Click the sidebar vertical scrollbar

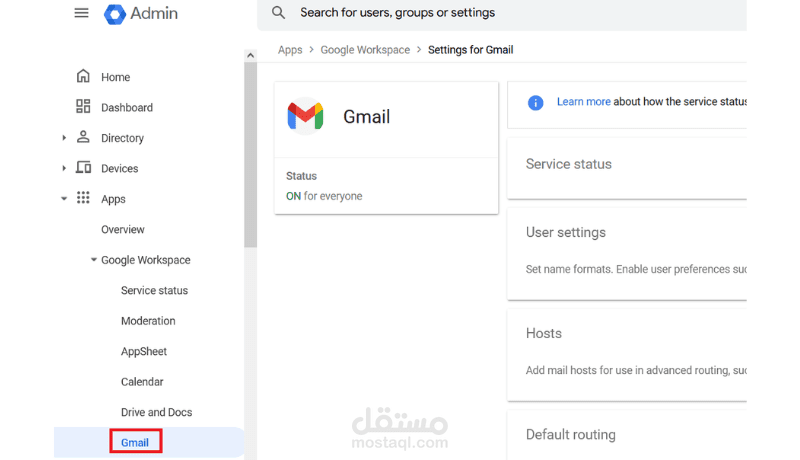point(250,150)
